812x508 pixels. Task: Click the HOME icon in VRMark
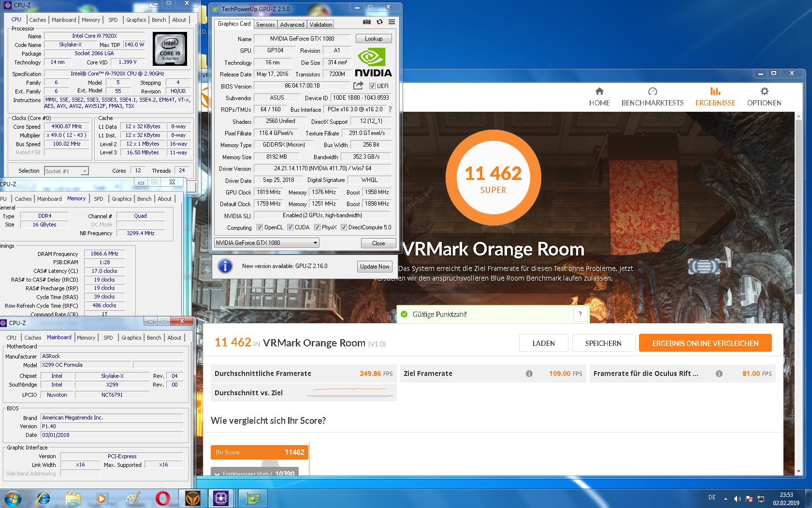pyautogui.click(x=599, y=91)
